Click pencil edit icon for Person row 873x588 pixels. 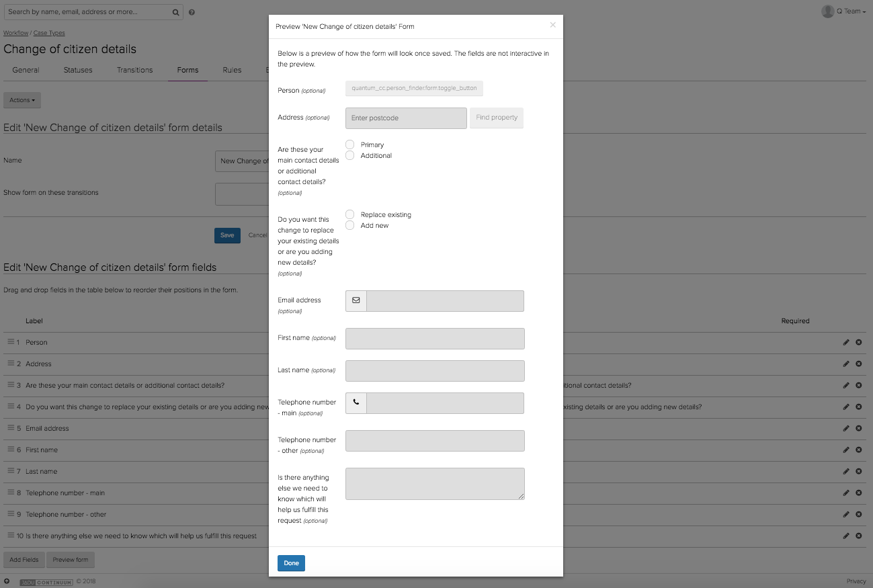pyautogui.click(x=846, y=343)
